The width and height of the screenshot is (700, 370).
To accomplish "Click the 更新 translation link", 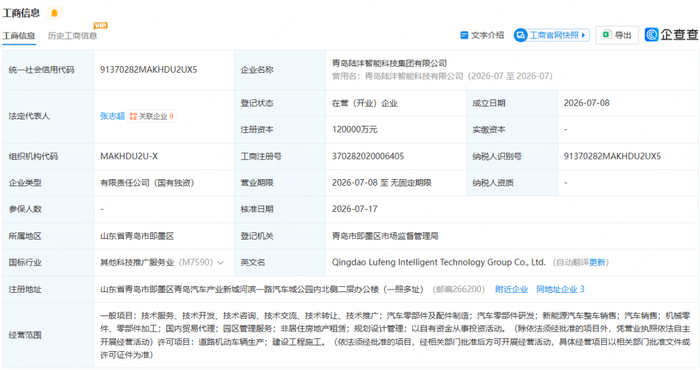I will 597,262.
